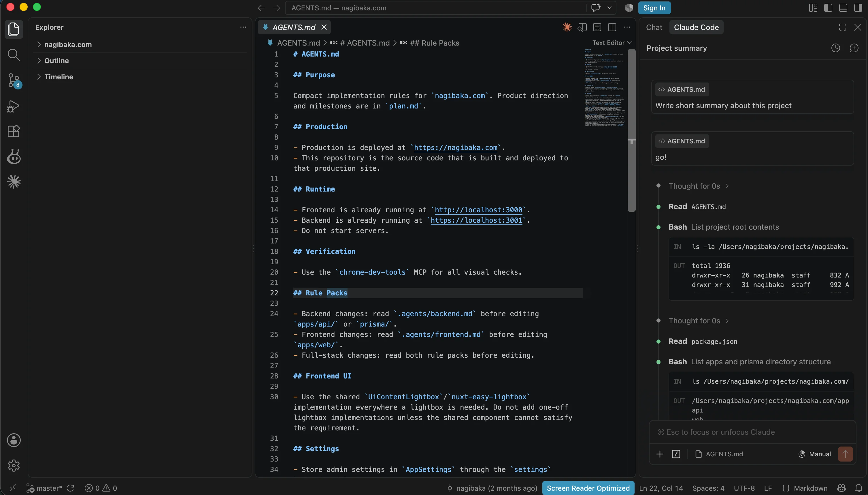The height and width of the screenshot is (495, 868).
Task: Click the '# AGENTS.md' breadcrumb heading
Action: [360, 43]
